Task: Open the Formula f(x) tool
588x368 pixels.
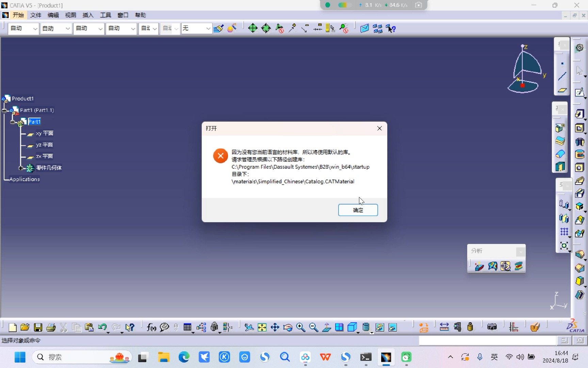Action: point(151,327)
